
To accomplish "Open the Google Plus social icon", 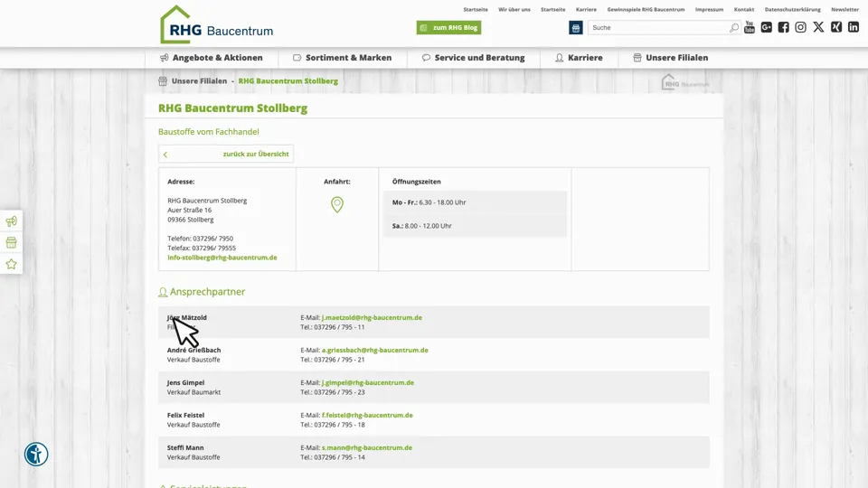I will 766,27.
